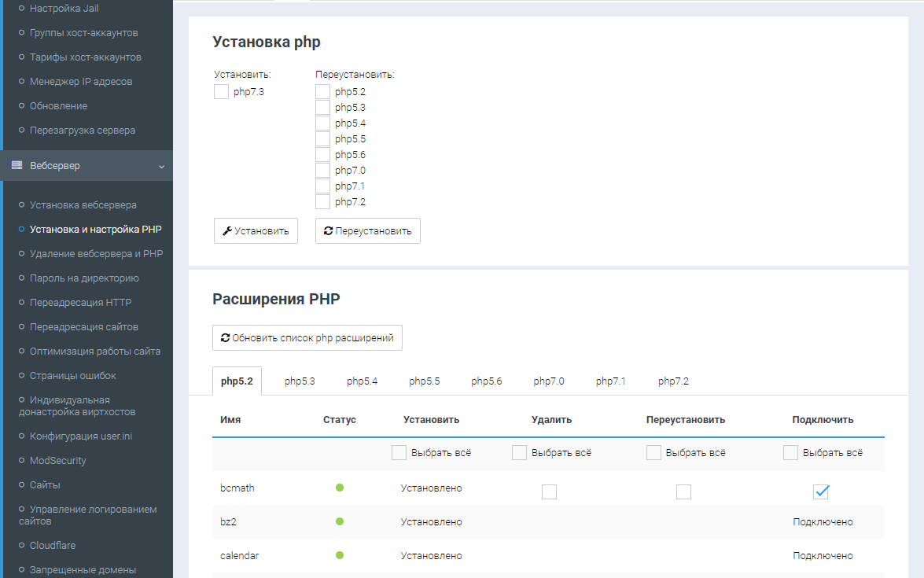Screen dimensions: 924x578
Task: Click the Имя column header
Action: point(229,419)
